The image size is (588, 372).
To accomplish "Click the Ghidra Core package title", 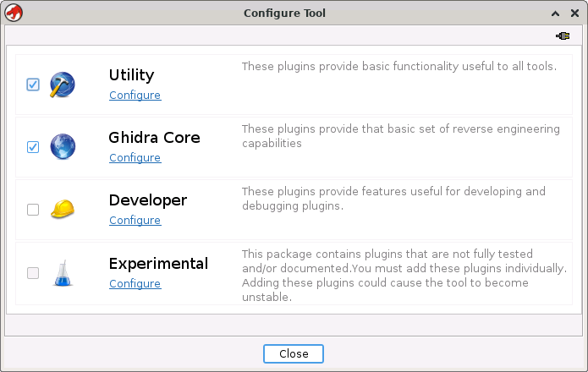I will (x=154, y=138).
